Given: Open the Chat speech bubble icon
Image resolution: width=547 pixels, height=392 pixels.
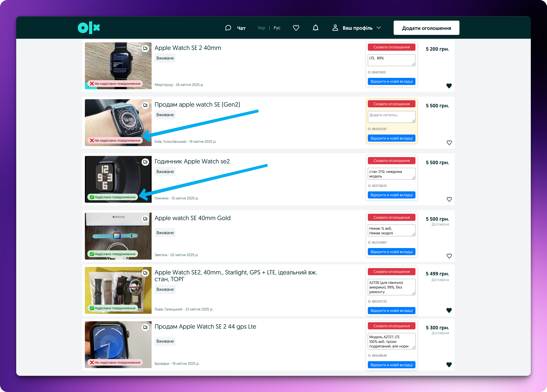Looking at the screenshot, I should pos(228,28).
